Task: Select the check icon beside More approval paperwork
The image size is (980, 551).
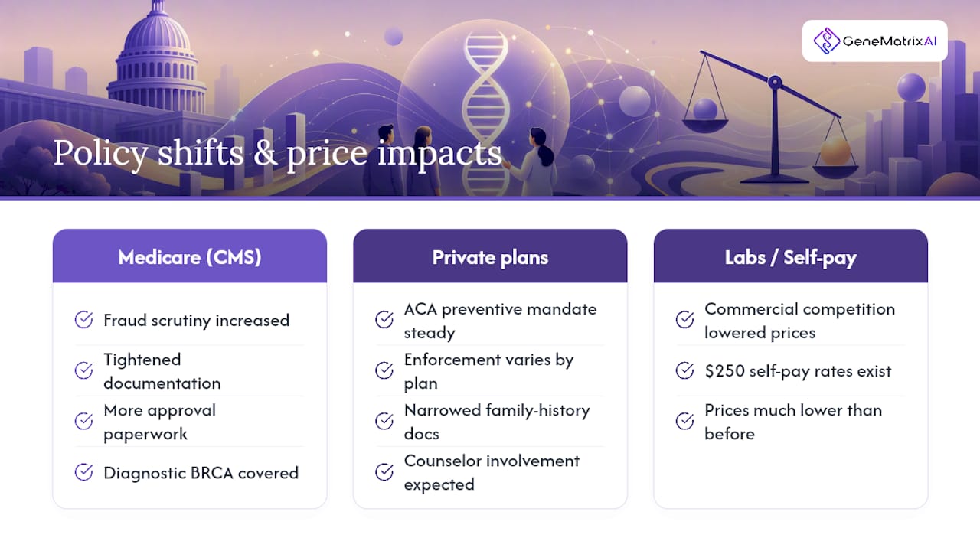Action: pyautogui.click(x=83, y=421)
